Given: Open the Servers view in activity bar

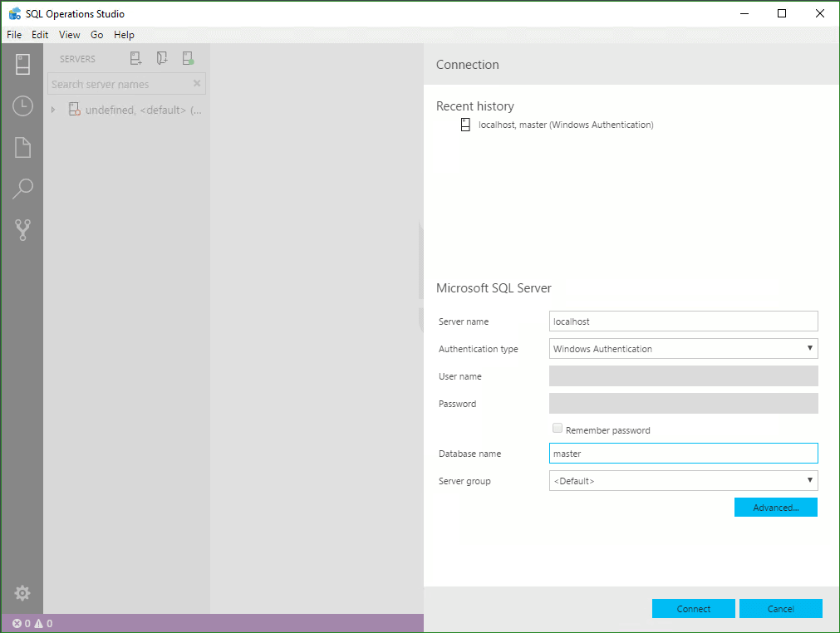Looking at the screenshot, I should coord(22,64).
